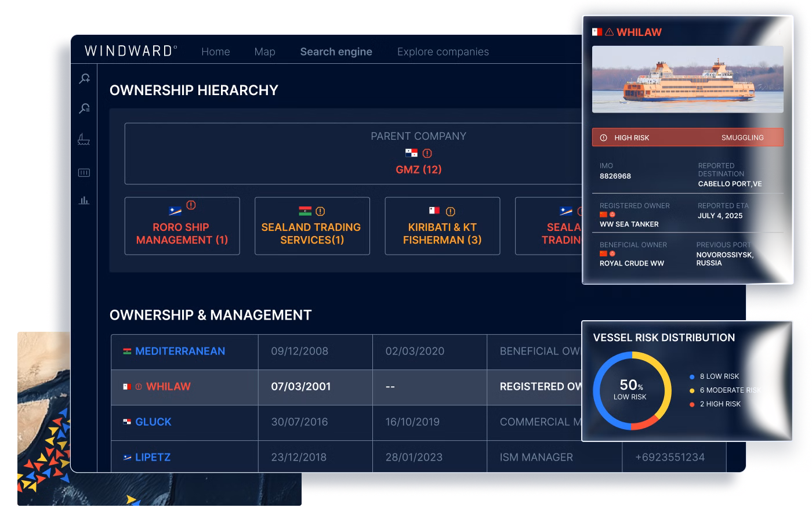Click the flag on Sealand Trading Services(1) card
The width and height of the screenshot is (812, 522).
(305, 211)
